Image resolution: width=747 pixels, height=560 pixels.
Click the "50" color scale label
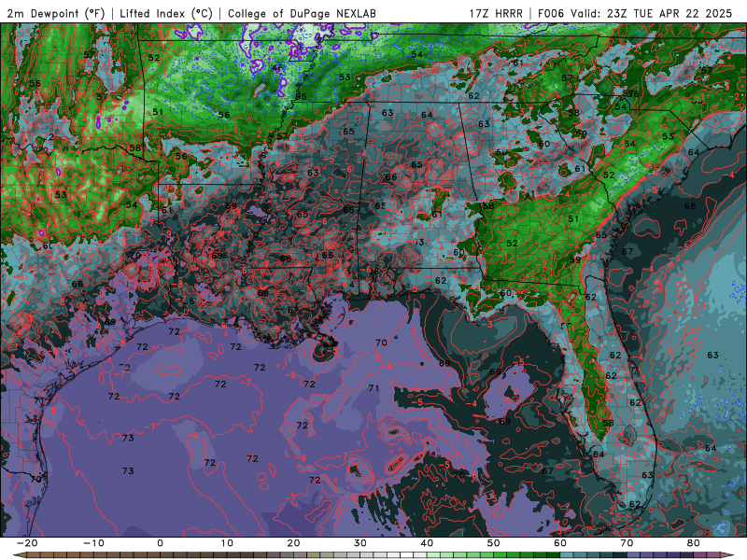(494, 543)
